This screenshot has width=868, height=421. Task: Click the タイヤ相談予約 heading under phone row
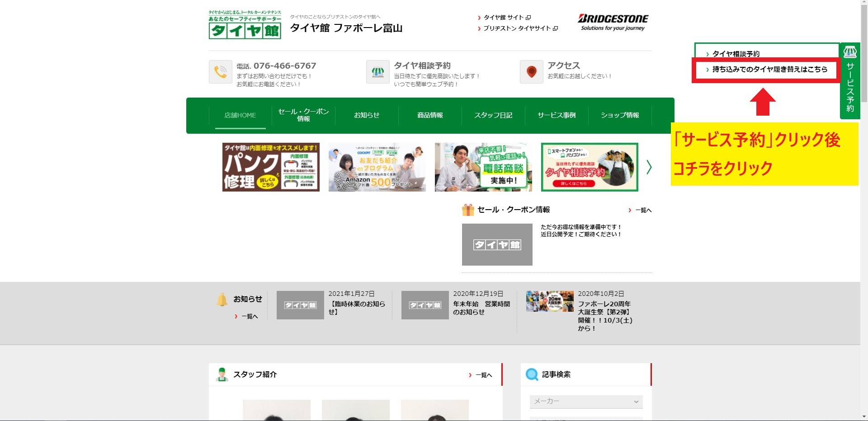(422, 65)
